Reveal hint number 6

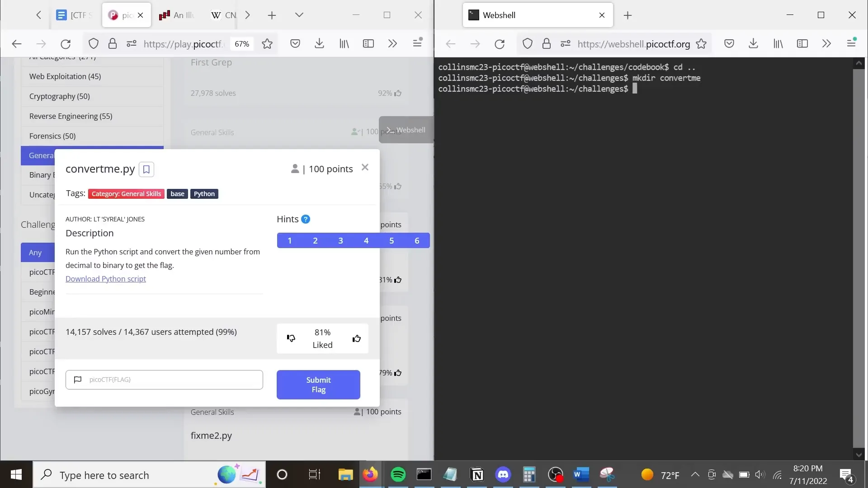point(417,240)
